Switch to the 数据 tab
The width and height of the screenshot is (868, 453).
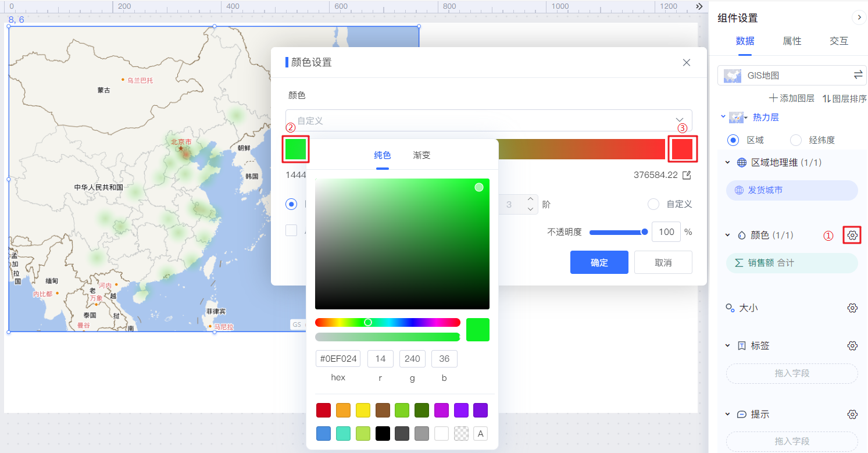[x=745, y=41]
